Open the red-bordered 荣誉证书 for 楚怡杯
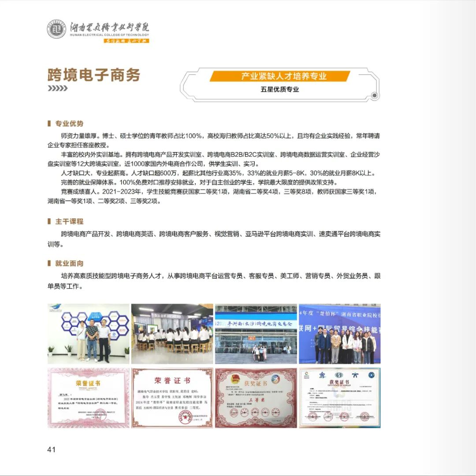This screenshot has width=476, height=476. 172,398
